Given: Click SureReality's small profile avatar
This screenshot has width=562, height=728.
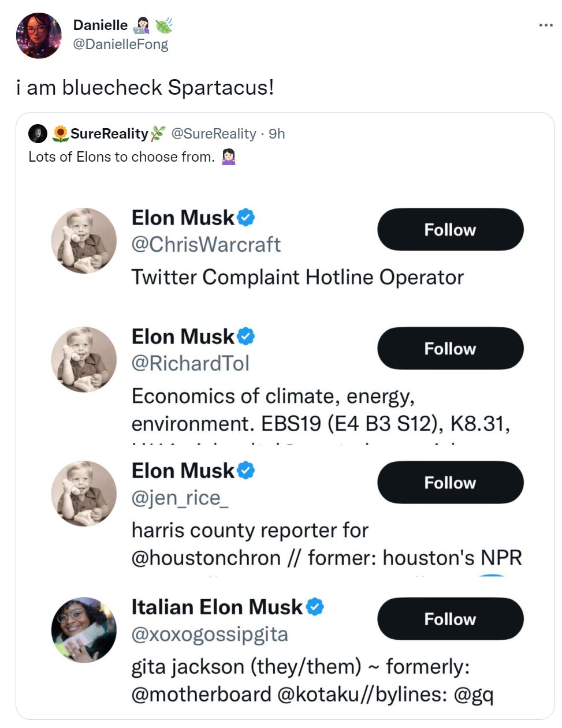Looking at the screenshot, I should [x=38, y=134].
